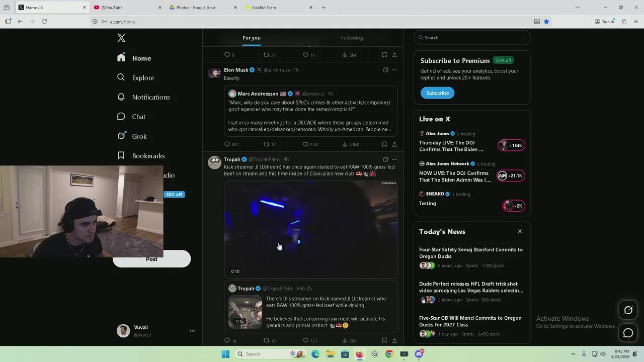The image size is (644, 362).
Task: Repost Elon Musk's post with 1K reposts
Action: tap(267, 144)
